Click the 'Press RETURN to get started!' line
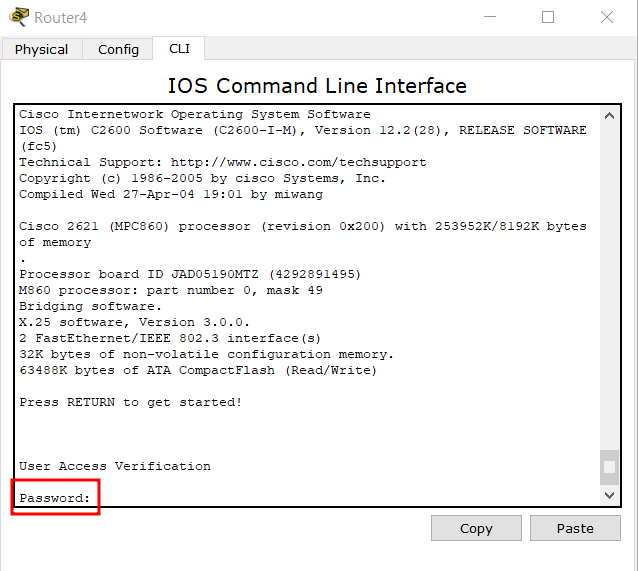This screenshot has width=638, height=571. (131, 402)
